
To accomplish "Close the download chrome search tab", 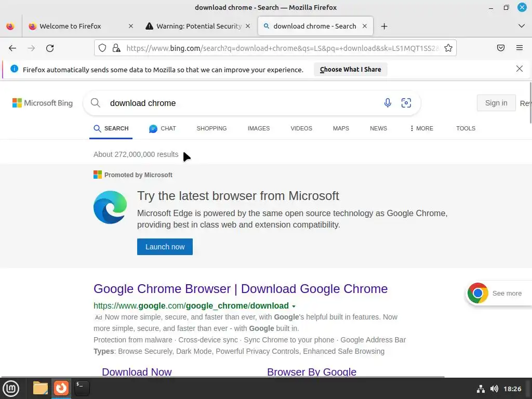I will 365,26.
